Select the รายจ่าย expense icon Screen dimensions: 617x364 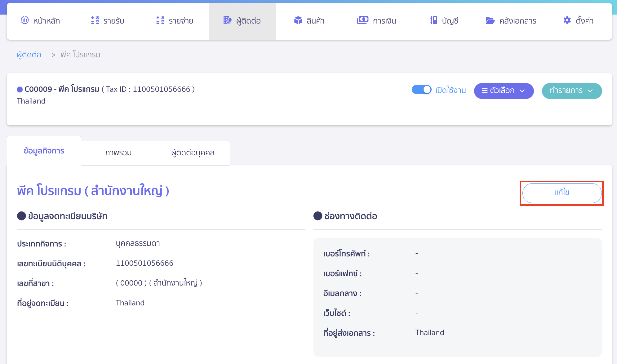click(x=160, y=21)
